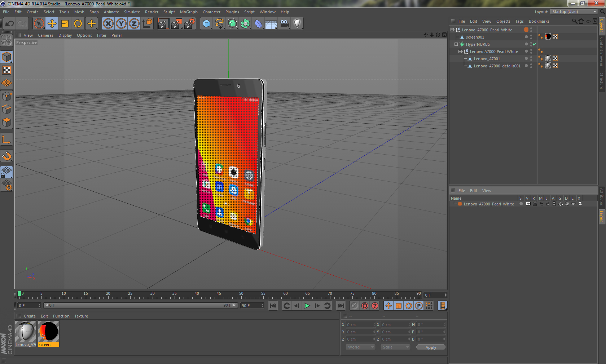Click the 90 F end frame field
The height and width of the screenshot is (364, 606).
click(252, 305)
